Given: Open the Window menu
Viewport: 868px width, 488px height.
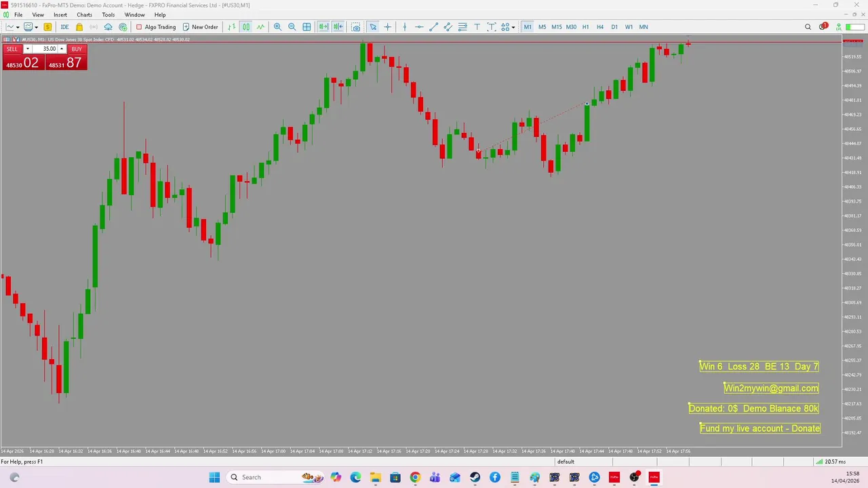Looking at the screenshot, I should 134,15.
